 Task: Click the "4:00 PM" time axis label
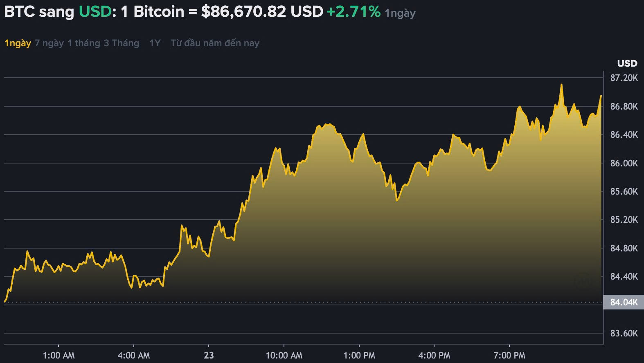coord(436,355)
